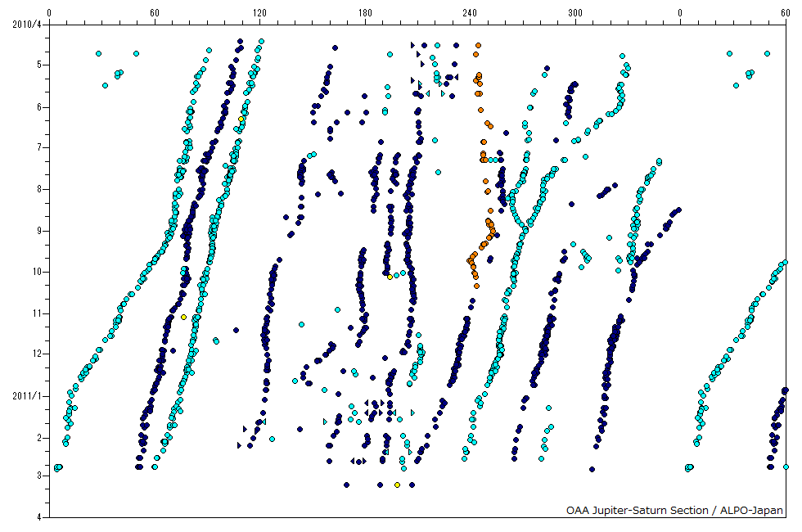The height and width of the screenshot is (532, 802).
Task: Select the month '12' label on the vertical axis
Action: tap(37, 354)
